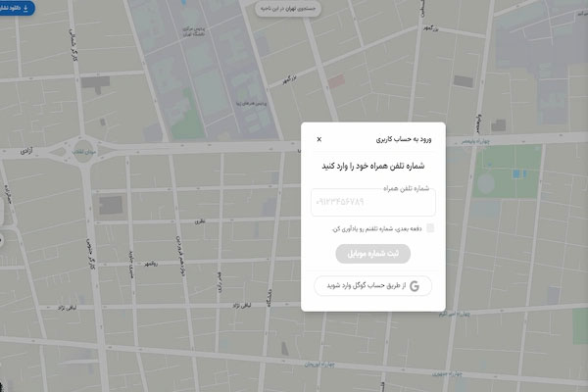Open the دانلود نشان download button

(16, 8)
